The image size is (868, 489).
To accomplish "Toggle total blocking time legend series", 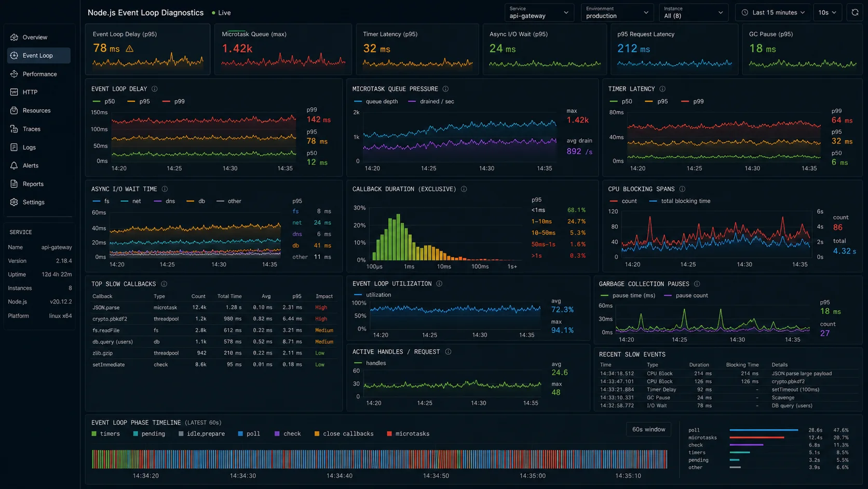I will tap(680, 201).
